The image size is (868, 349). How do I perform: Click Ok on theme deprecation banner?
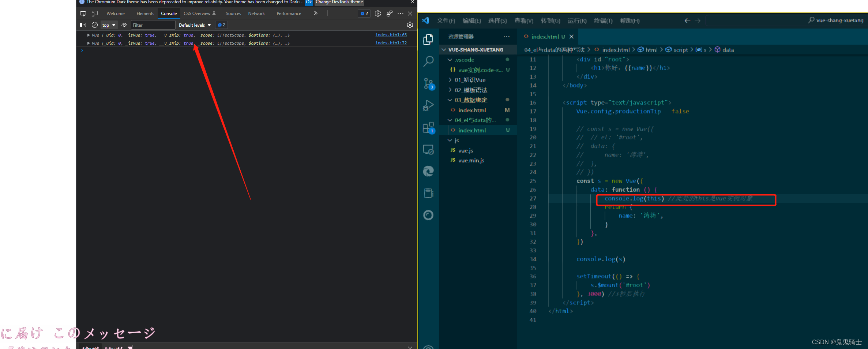tap(309, 2)
